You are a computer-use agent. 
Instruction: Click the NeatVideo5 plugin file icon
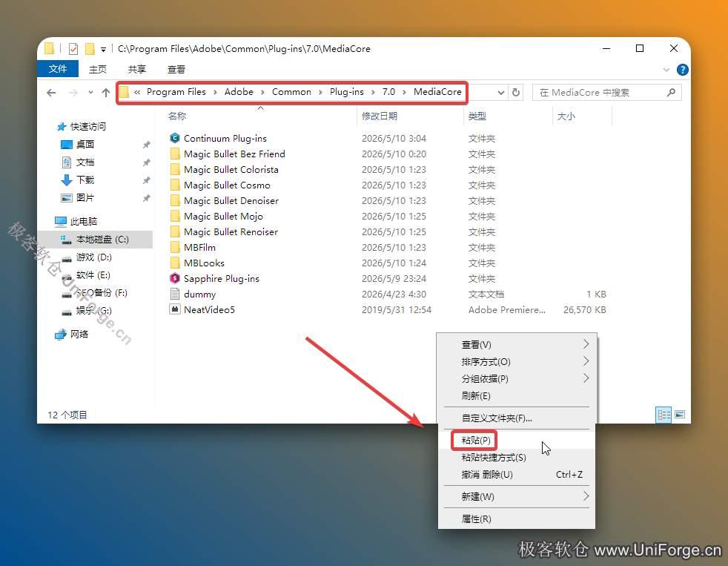pyautogui.click(x=174, y=309)
